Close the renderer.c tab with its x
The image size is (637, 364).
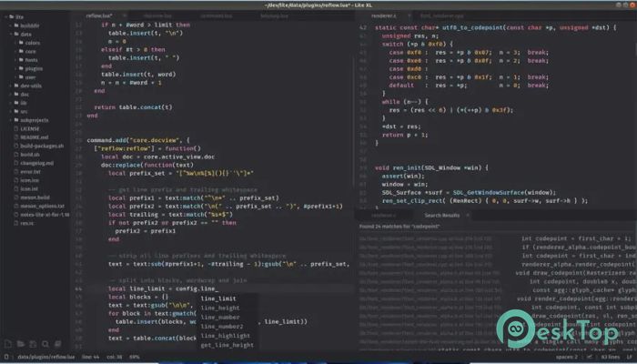[409, 15]
